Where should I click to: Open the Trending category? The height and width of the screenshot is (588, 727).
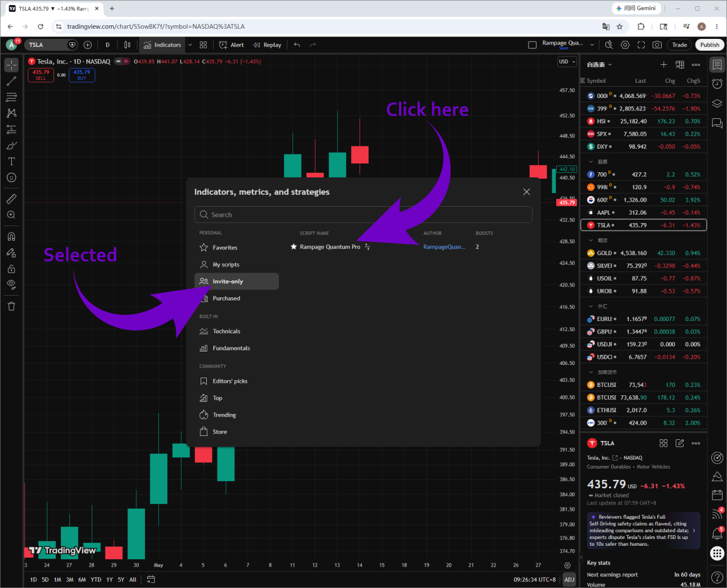pyautogui.click(x=237, y=415)
